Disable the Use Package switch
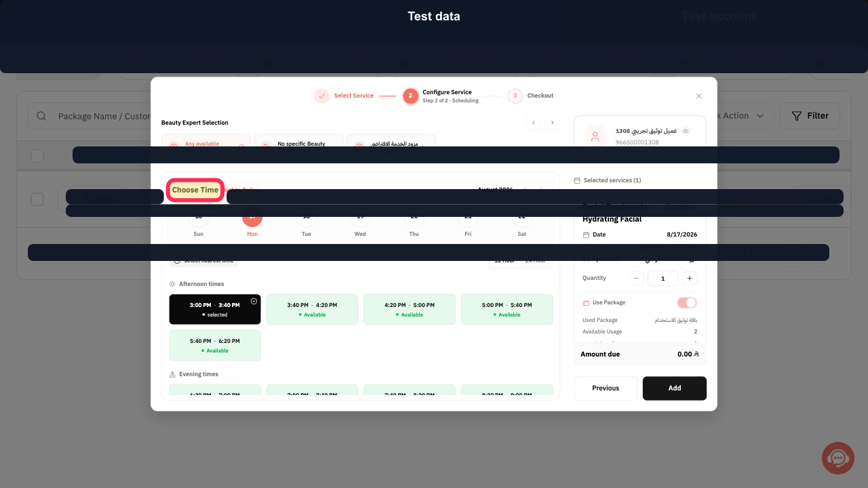This screenshot has width=868, height=488. (x=687, y=303)
